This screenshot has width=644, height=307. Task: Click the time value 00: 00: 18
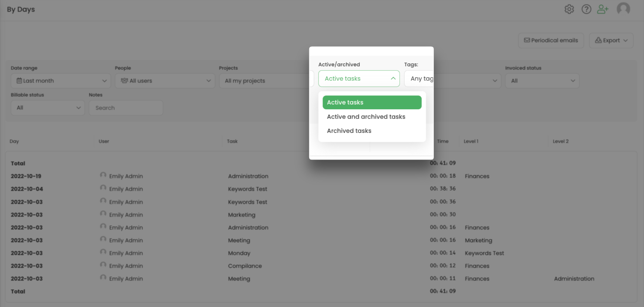(x=443, y=176)
